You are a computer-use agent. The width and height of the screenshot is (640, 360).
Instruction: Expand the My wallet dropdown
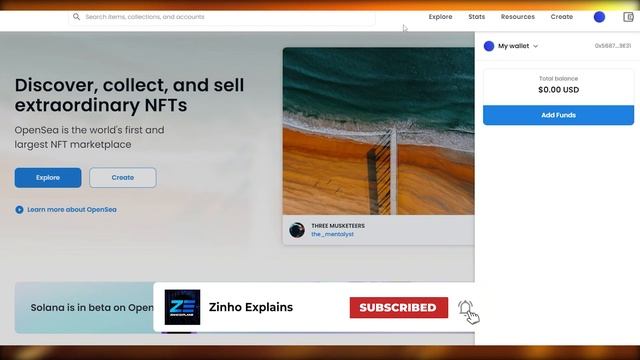coord(518,46)
